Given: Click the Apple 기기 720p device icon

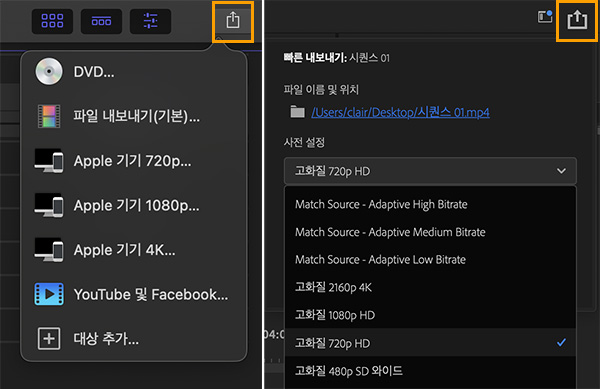Looking at the screenshot, I should [x=49, y=161].
